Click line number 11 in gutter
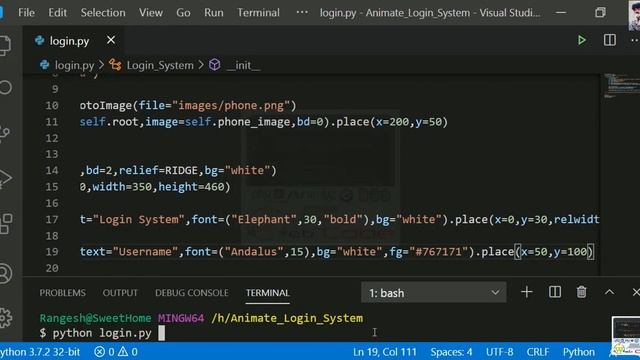This screenshot has height=360, width=640. [x=52, y=122]
